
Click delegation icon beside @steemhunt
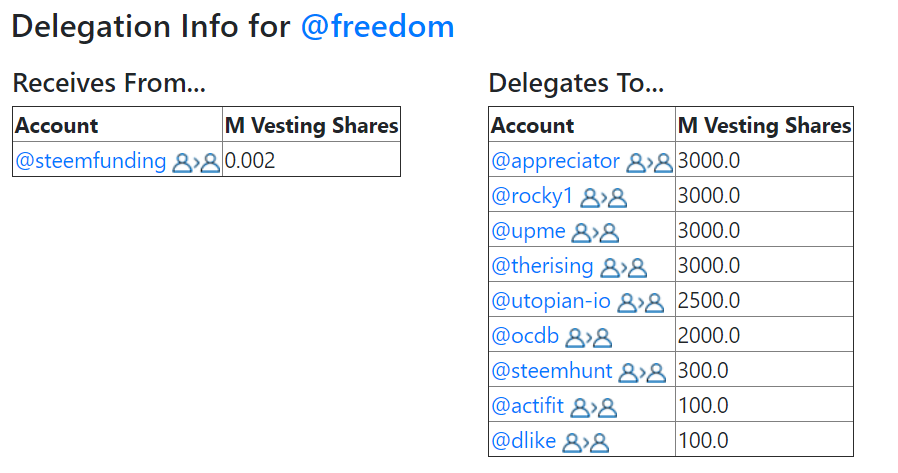click(643, 373)
